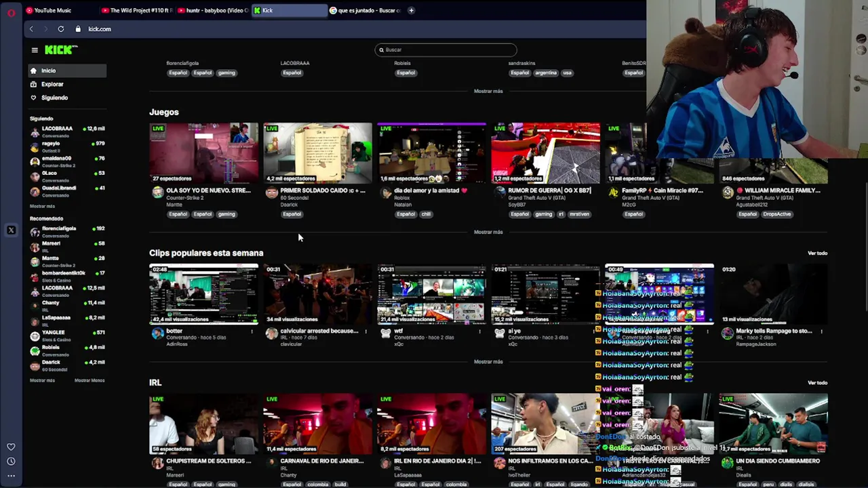
Task: Click Daarick avatar beside PRIMER SOLDADO CAIDO
Action: [272, 192]
